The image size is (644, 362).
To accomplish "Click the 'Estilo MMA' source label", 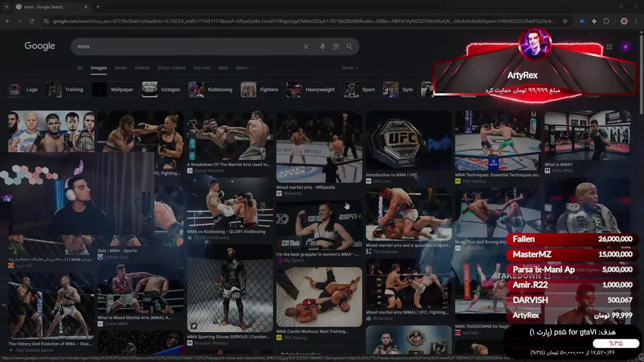I will point(562,170).
